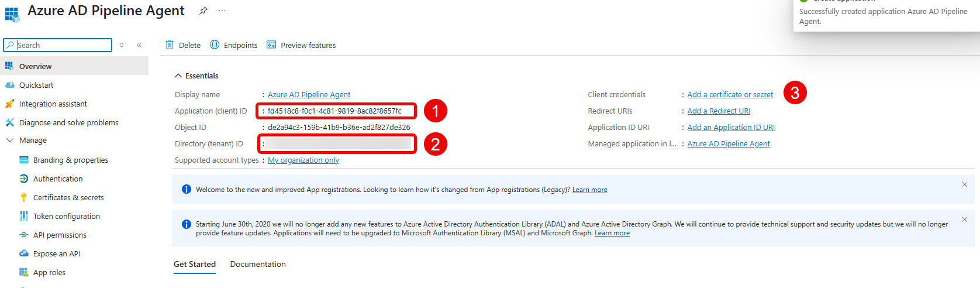Open Expose an API
980x288 pixels.
[x=57, y=253]
